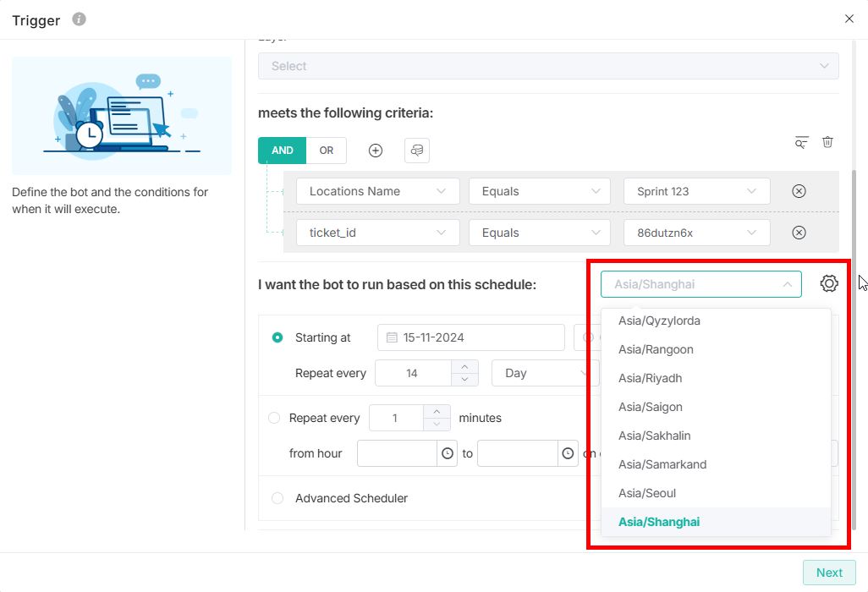This screenshot has width=868, height=592.
Task: Add a new criteria with plus icon
Action: point(376,151)
